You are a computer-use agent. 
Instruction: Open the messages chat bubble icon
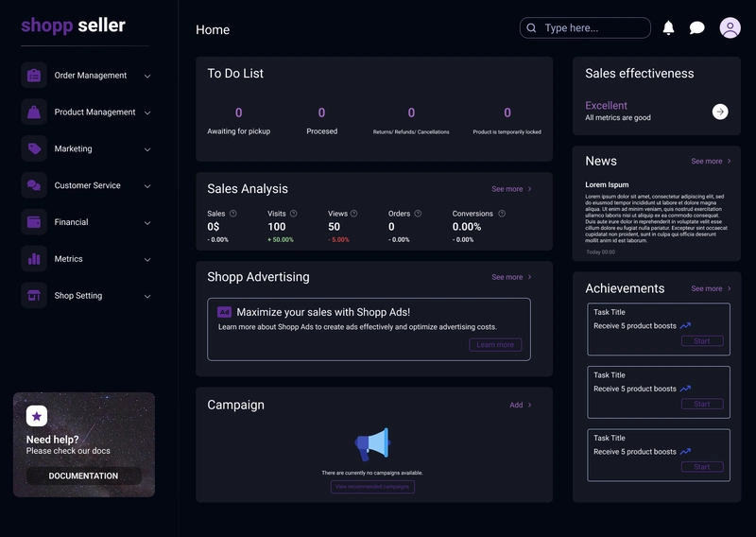(x=696, y=28)
